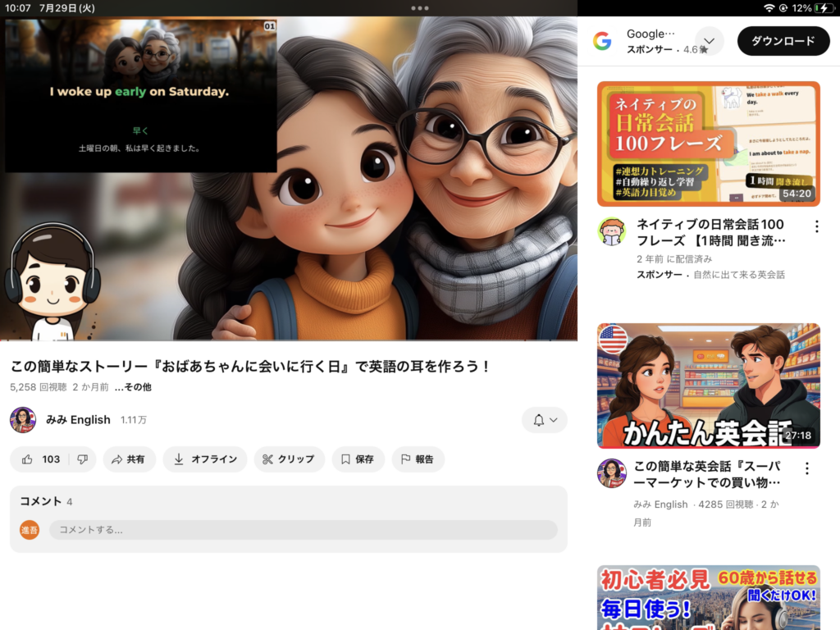The image size is (840, 630).
Task: Download video via オフライン button
Action: (x=205, y=459)
